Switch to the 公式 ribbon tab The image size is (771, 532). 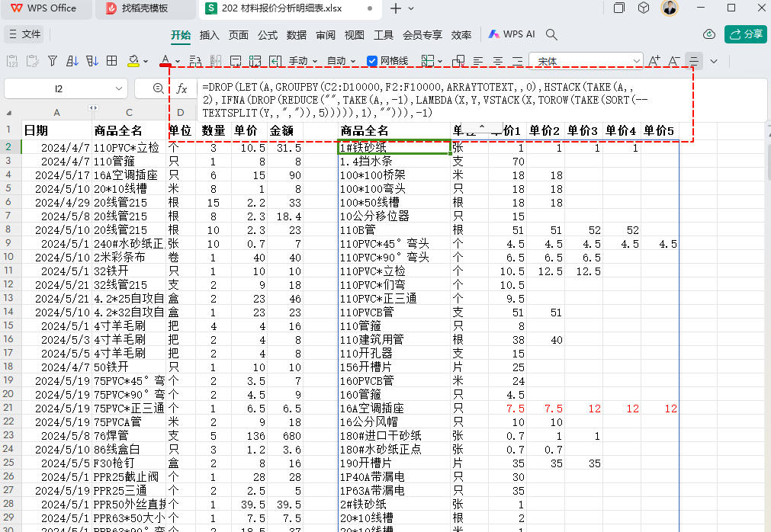coord(268,35)
